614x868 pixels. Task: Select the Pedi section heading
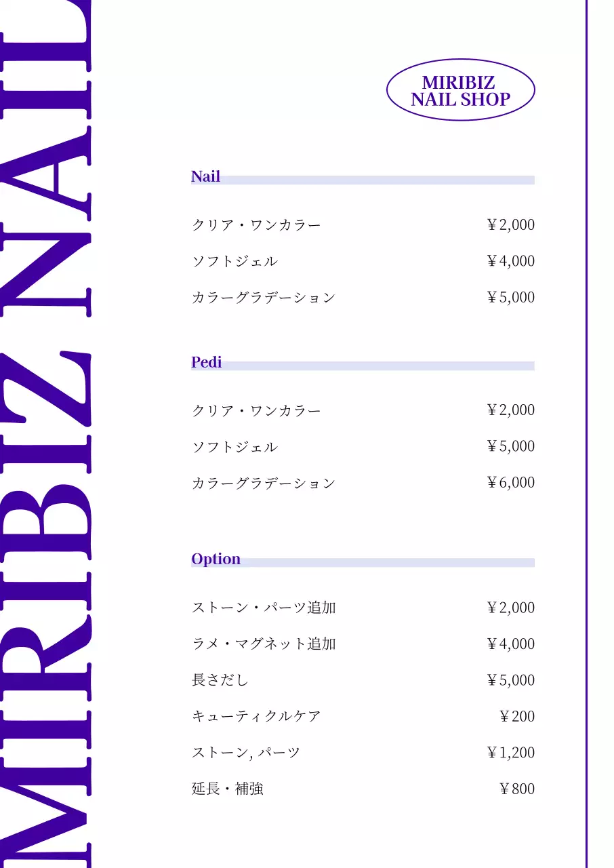pos(206,362)
